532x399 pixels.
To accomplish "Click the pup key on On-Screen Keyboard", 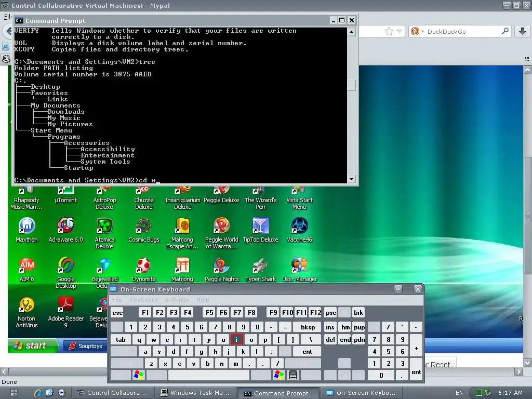I will pos(359,327).
